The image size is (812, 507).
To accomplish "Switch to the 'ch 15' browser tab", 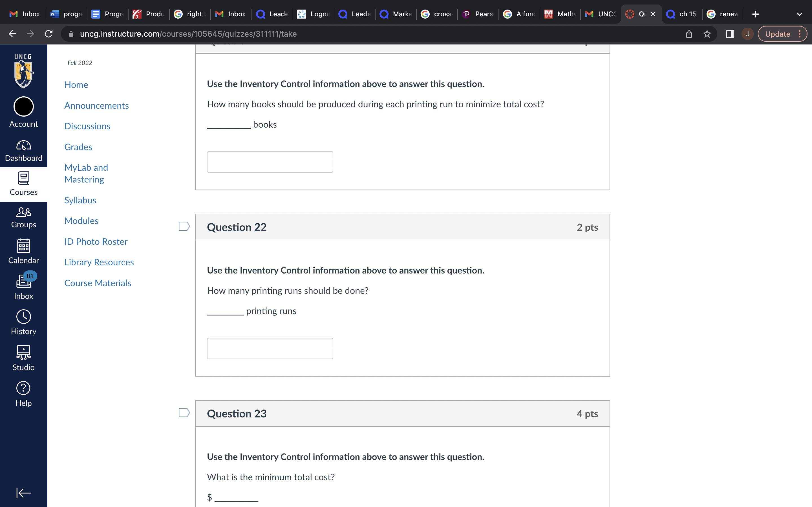I will (x=681, y=14).
